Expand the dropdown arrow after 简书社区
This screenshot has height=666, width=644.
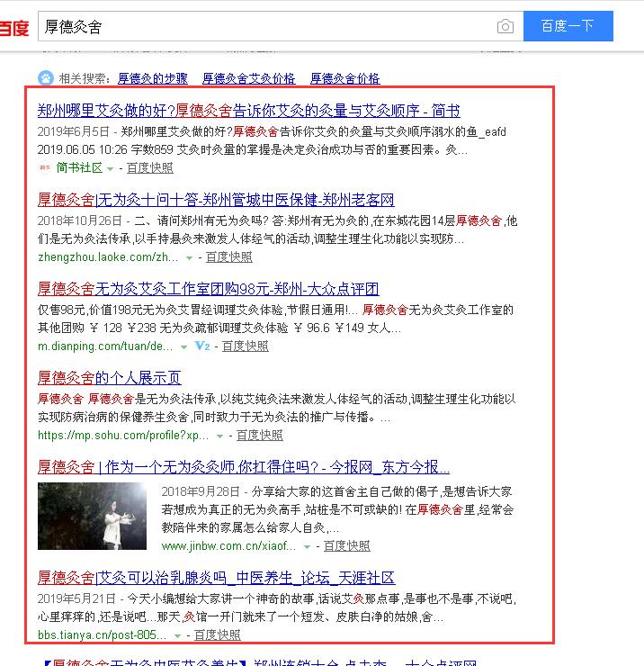click(111, 168)
